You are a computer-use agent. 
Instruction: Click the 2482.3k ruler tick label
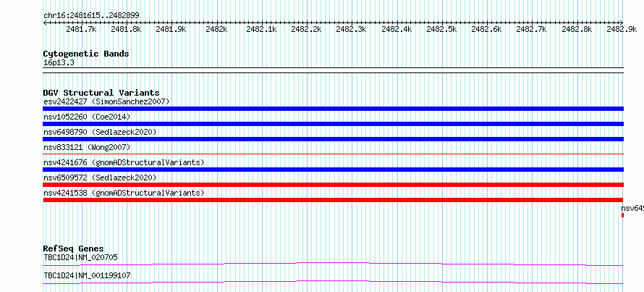click(352, 29)
